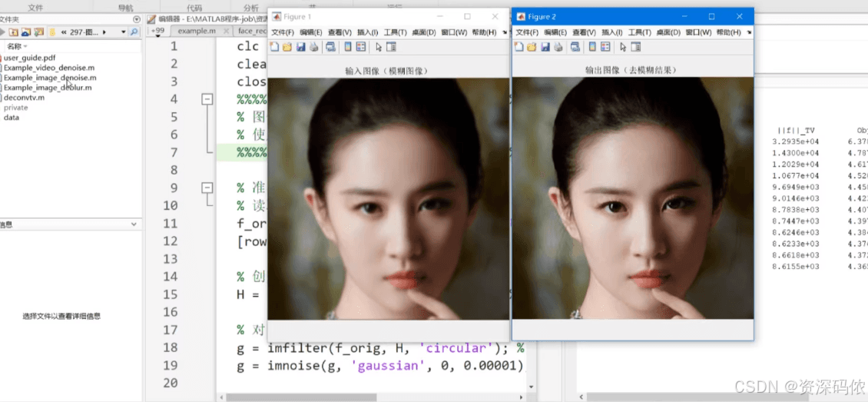The width and height of the screenshot is (868, 402).
Task: Click Print icon in Figure 1 toolbar
Action: 314,47
